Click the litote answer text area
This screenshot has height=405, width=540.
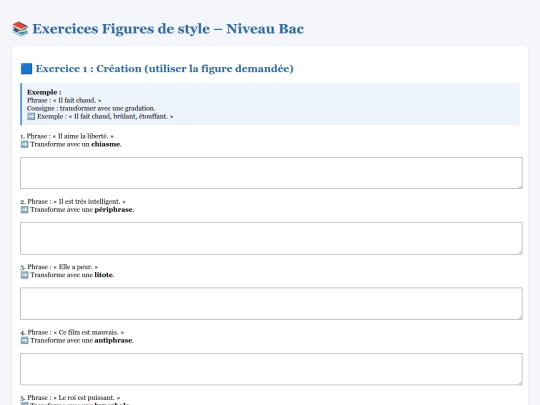coord(271,303)
